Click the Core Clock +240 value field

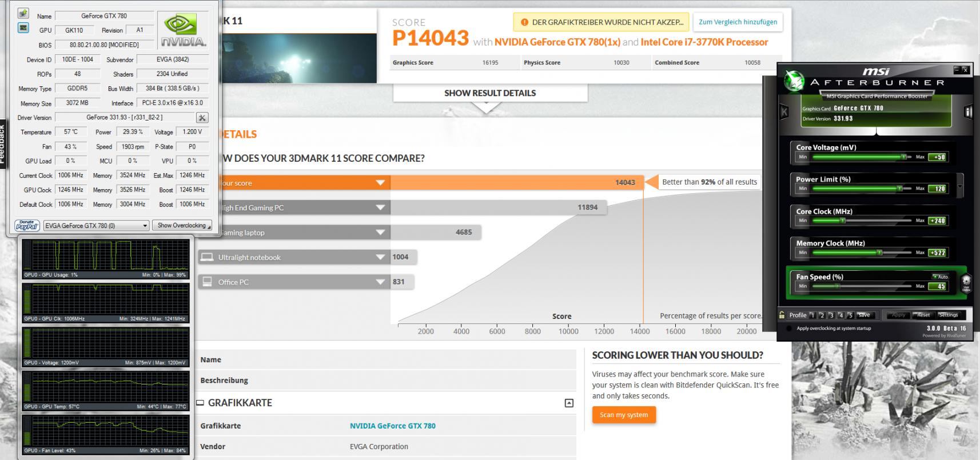click(937, 221)
